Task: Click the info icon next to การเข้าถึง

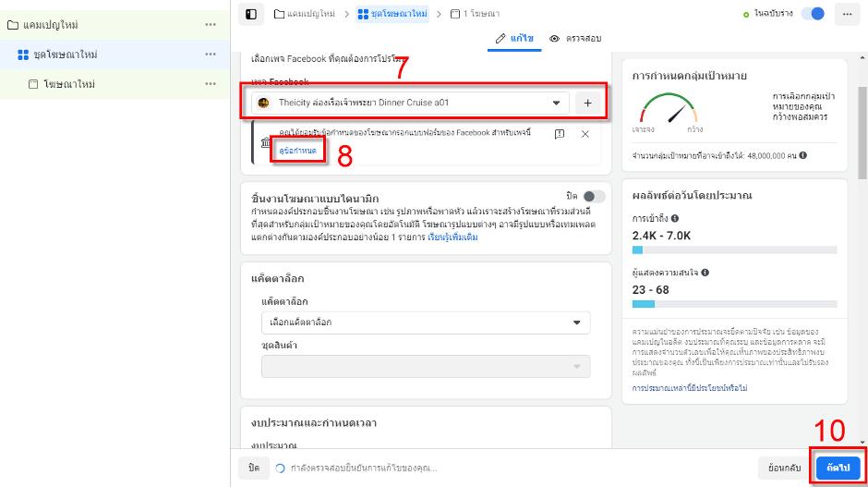Action: tap(676, 218)
